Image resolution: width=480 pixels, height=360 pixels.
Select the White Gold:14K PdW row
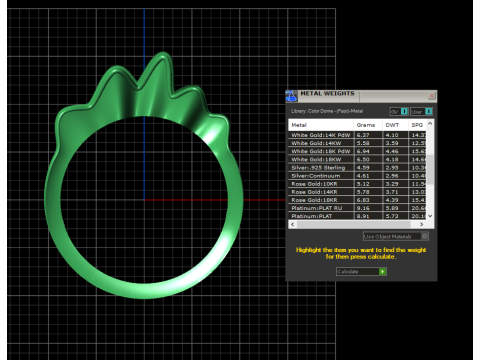(x=357, y=135)
